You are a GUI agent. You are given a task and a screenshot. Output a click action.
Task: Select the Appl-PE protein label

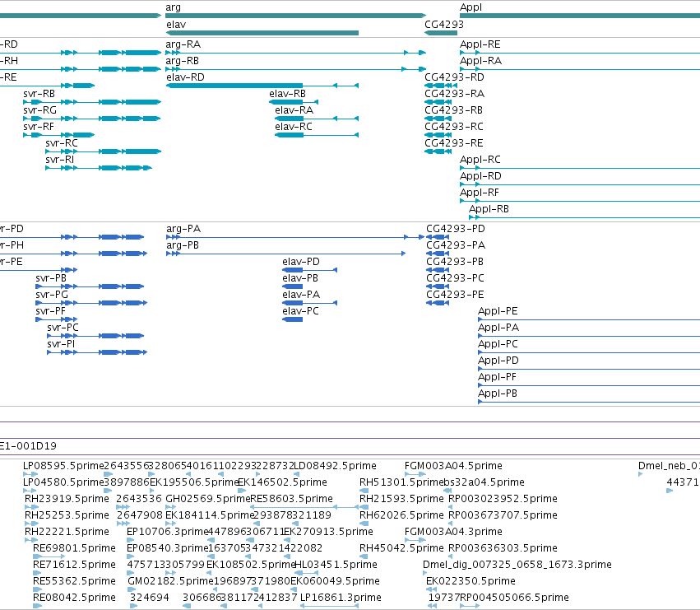498,311
